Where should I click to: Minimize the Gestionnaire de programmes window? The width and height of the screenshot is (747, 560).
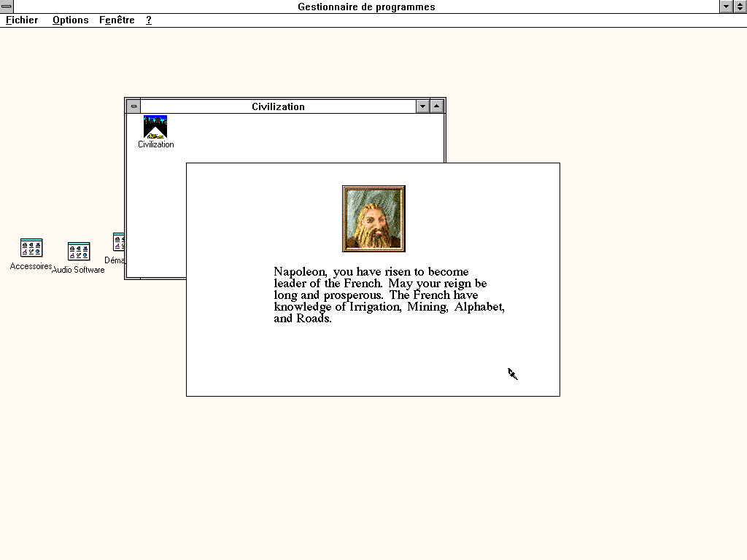726,7
